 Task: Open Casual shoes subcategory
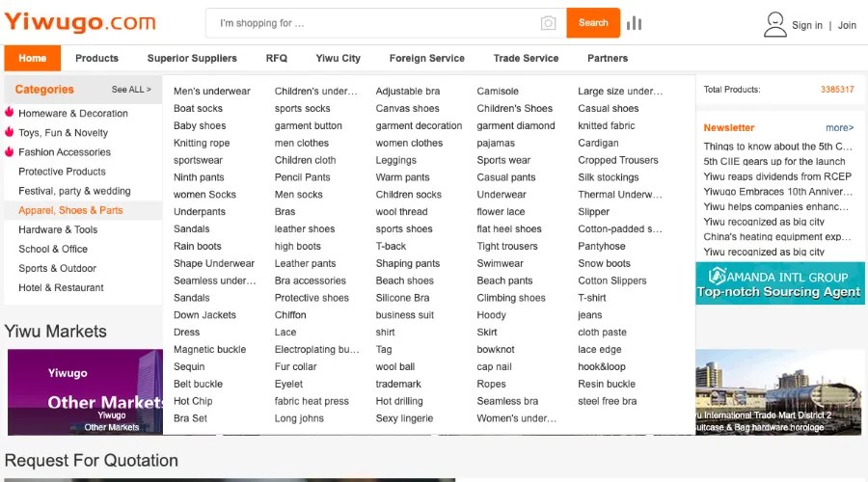tap(608, 109)
